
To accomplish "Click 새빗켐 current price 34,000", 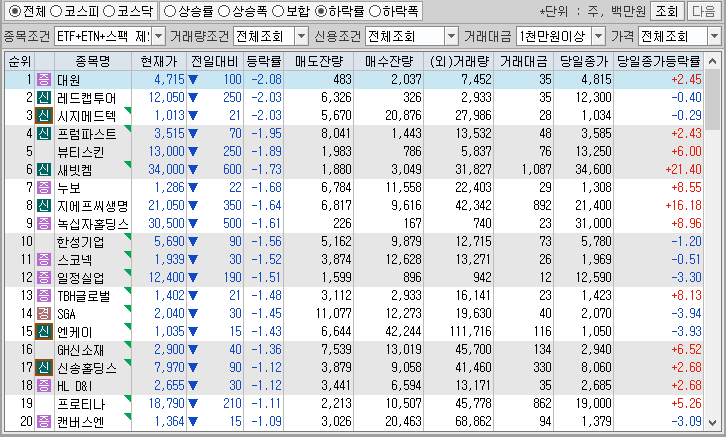I will 166,169.
